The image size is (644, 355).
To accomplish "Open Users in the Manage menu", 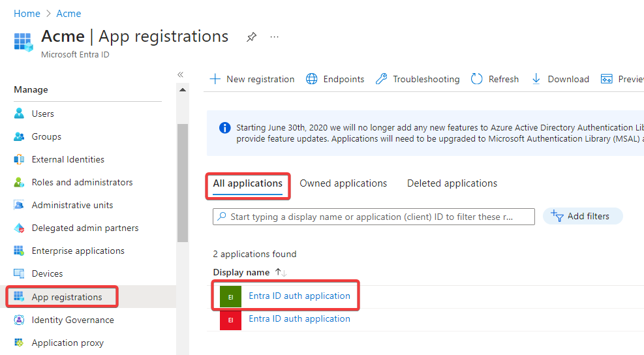I will 42,114.
